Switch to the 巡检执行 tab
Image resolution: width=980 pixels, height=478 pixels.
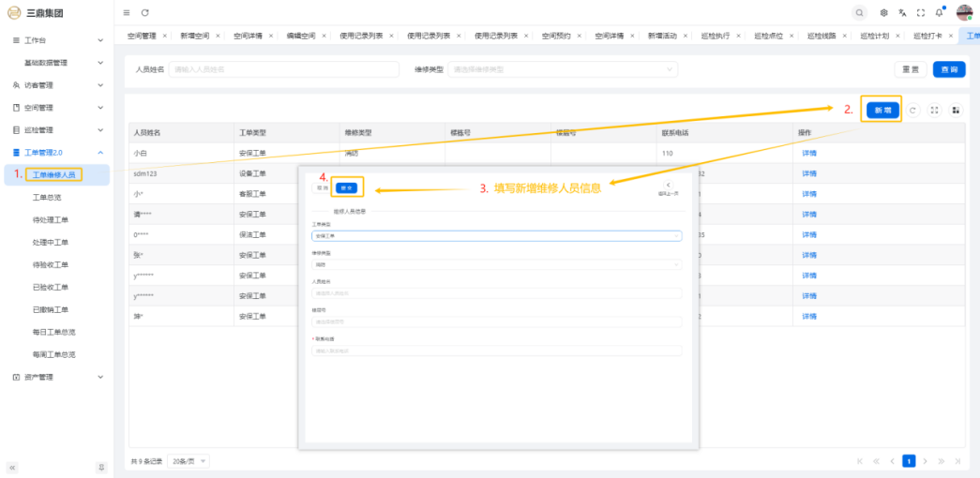(715, 36)
